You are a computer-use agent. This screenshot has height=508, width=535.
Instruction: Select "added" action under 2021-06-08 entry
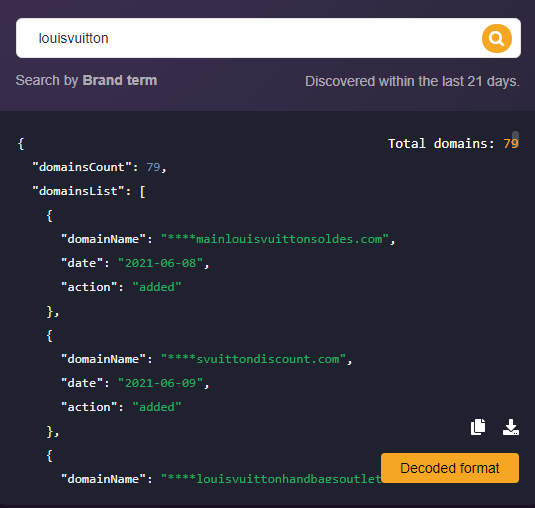point(157,287)
